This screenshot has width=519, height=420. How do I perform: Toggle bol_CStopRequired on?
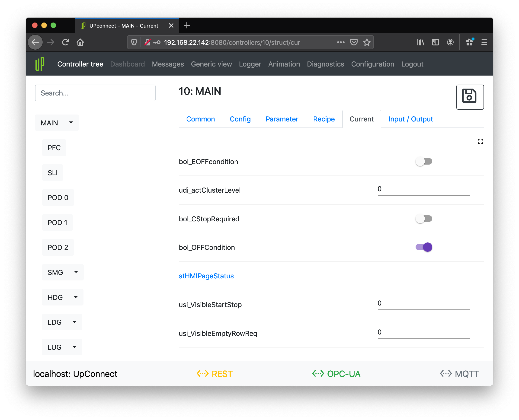tap(424, 219)
